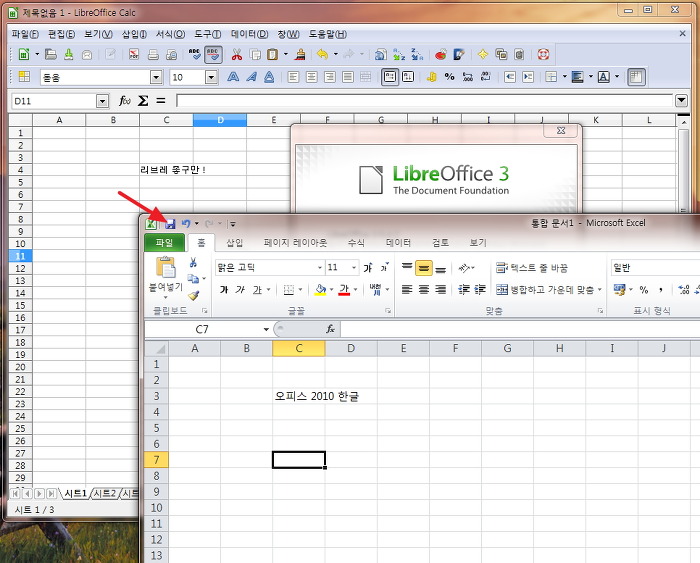The image size is (700, 563).
Task: Toggle top vertical alignment in Excel
Action: pyautogui.click(x=407, y=268)
